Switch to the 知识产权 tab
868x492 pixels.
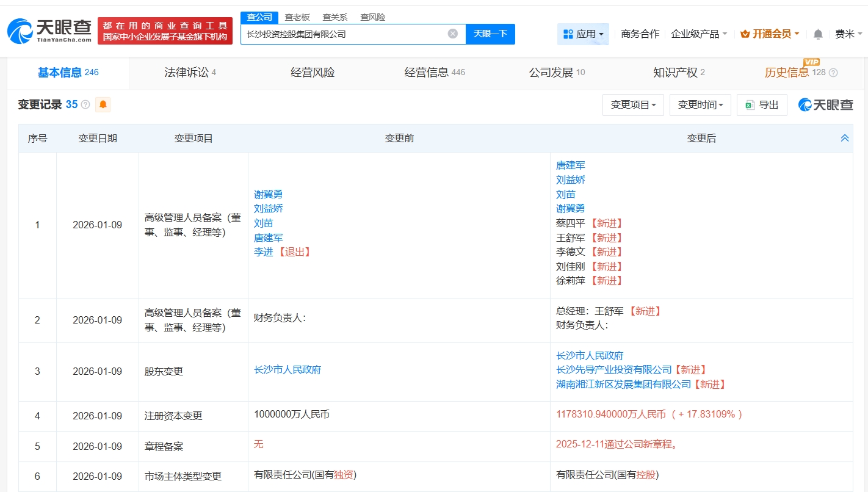[678, 73]
